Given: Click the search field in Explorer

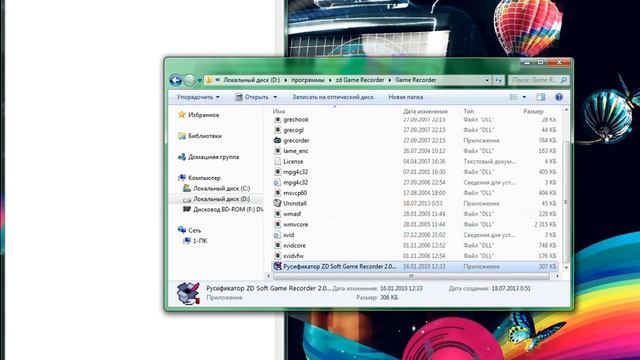Looking at the screenshot, I should (534, 80).
